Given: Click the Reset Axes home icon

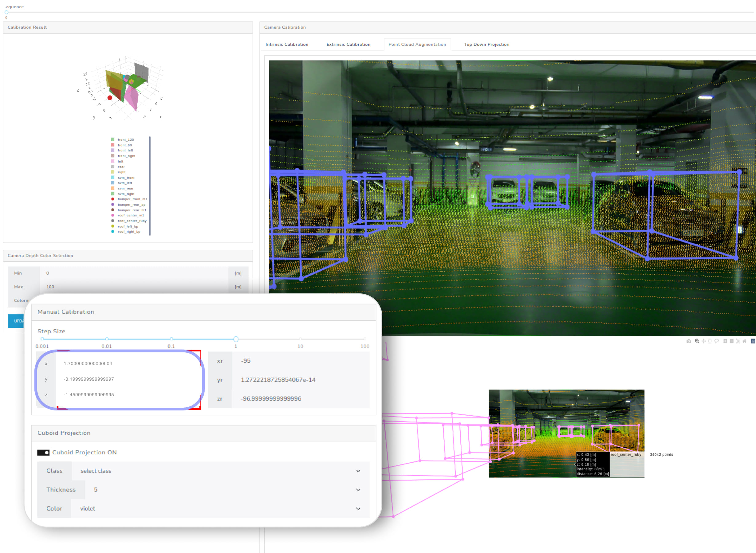Looking at the screenshot, I should [x=745, y=341].
